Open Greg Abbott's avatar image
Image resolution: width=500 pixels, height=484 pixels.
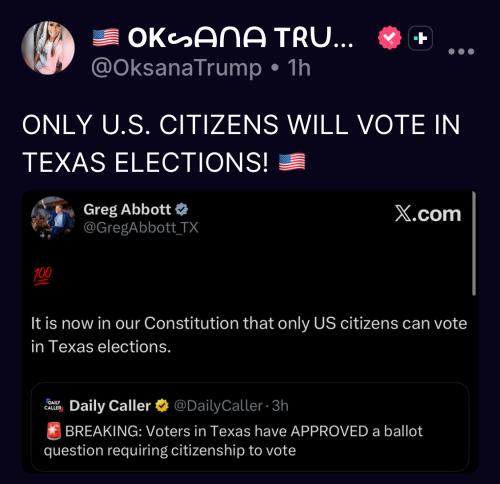coord(53,218)
